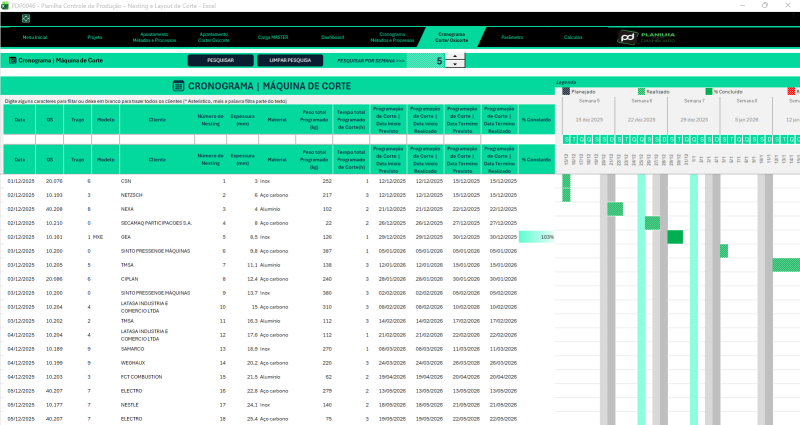Click the week number search field showing 5

[438, 61]
